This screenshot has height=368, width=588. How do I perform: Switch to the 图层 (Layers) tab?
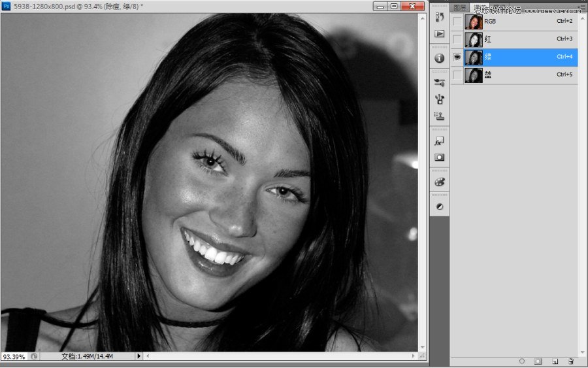[x=460, y=8]
